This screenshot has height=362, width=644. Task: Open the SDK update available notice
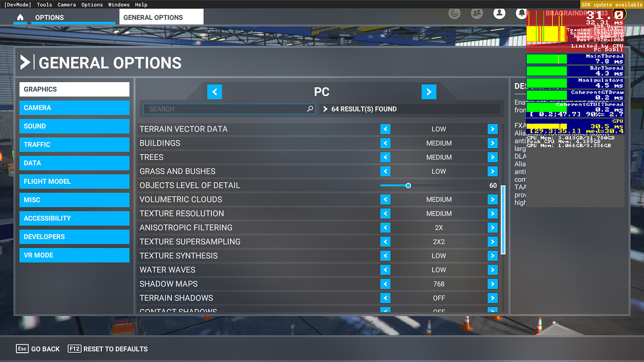click(x=611, y=4)
